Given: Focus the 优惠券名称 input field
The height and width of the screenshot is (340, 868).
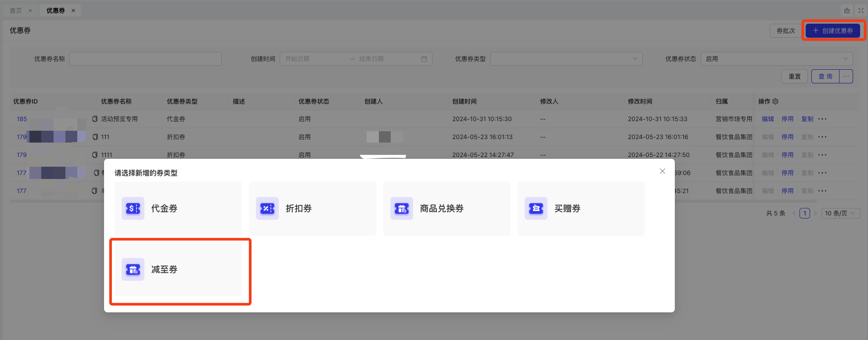Looking at the screenshot, I should (145, 59).
